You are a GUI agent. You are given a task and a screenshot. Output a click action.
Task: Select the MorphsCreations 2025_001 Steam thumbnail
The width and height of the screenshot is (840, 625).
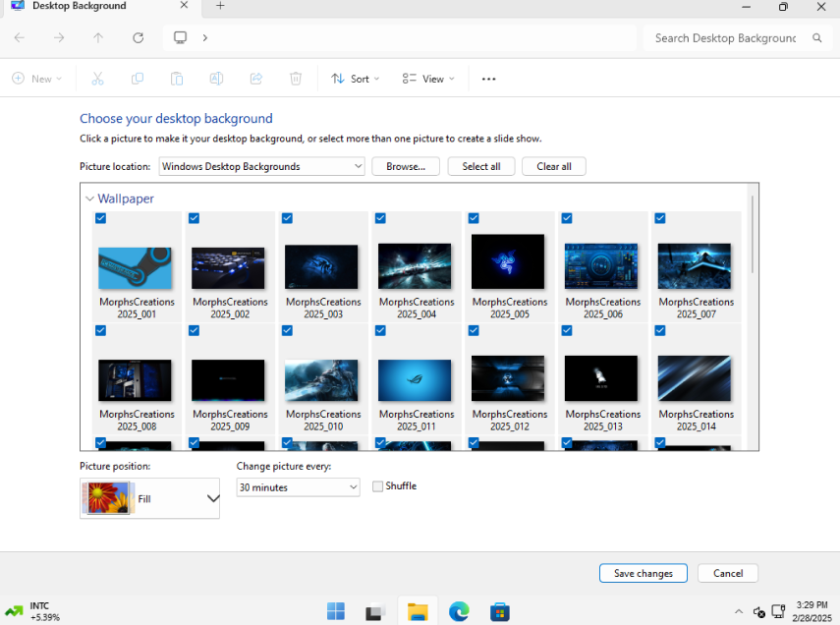(135, 268)
